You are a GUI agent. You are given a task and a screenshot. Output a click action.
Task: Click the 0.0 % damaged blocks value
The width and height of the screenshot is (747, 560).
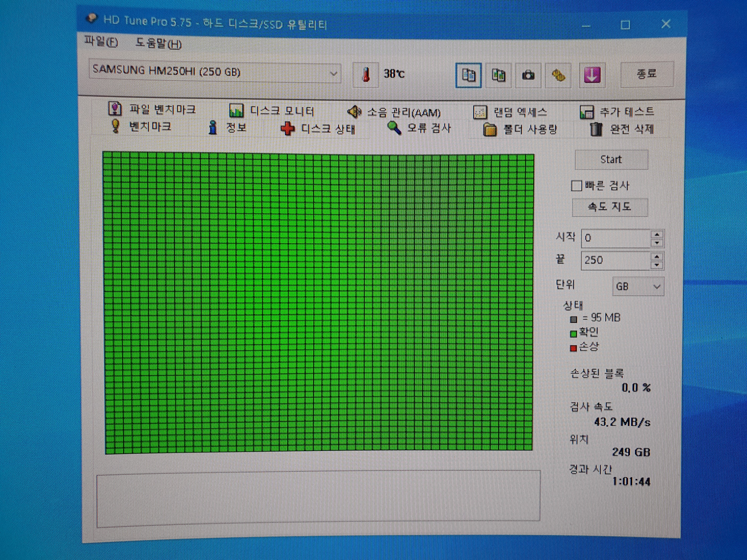click(636, 388)
